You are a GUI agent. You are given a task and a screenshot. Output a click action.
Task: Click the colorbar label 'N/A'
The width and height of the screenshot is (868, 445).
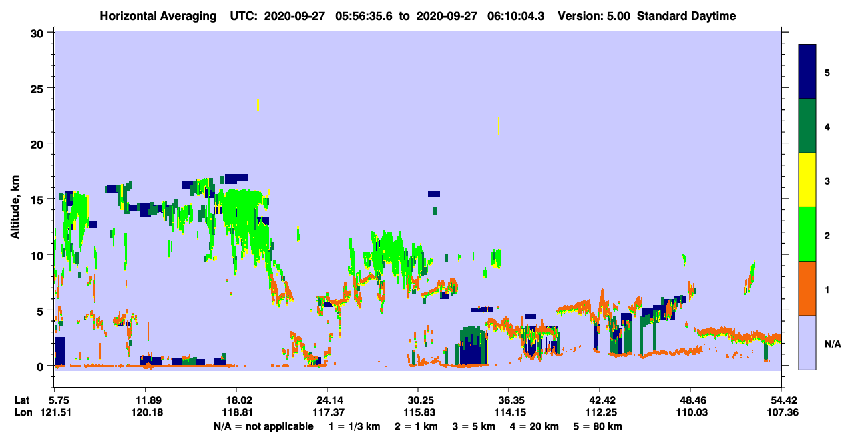tap(833, 344)
